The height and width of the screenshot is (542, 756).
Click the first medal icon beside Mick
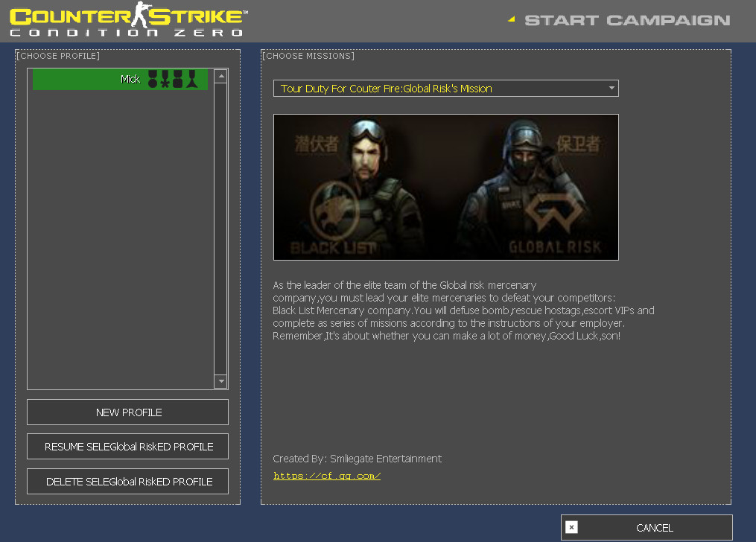pyautogui.click(x=153, y=79)
